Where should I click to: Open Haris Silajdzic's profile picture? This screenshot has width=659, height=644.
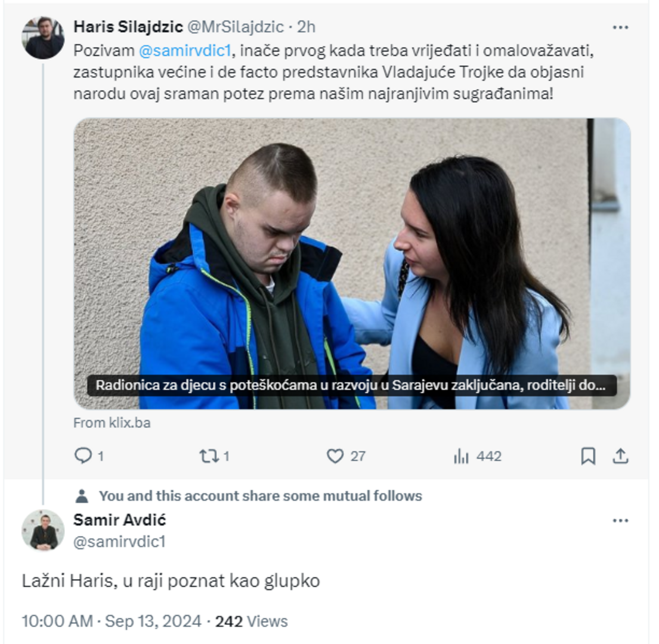[x=43, y=38]
